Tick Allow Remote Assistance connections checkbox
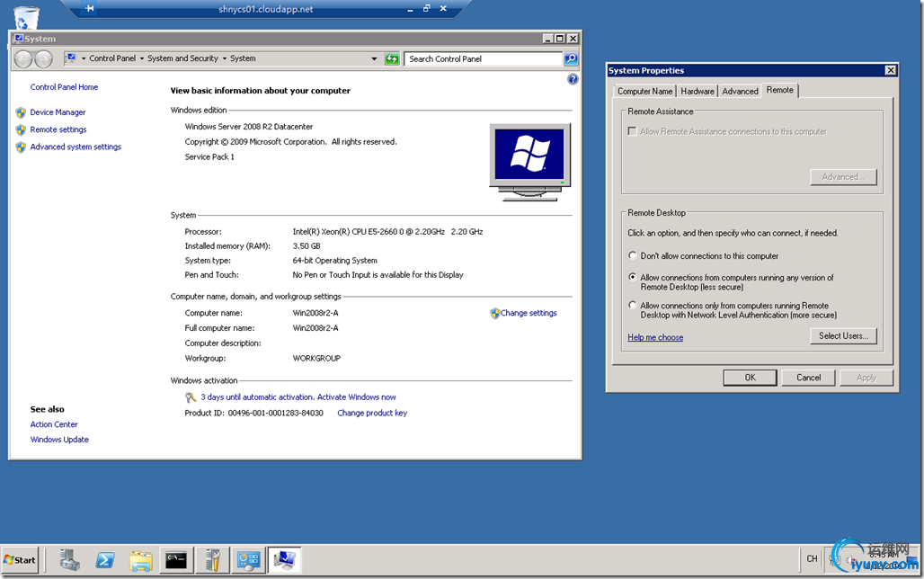The width and height of the screenshot is (924, 579). point(632,131)
